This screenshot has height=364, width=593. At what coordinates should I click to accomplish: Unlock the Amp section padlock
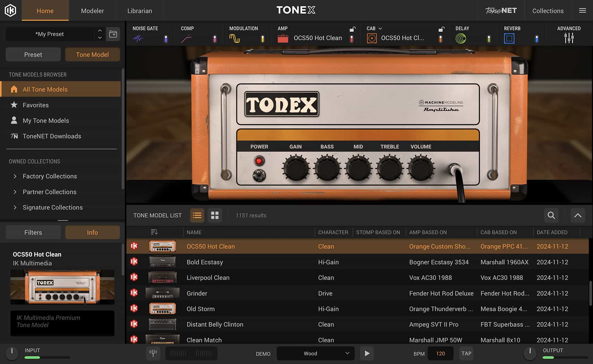[353, 29]
